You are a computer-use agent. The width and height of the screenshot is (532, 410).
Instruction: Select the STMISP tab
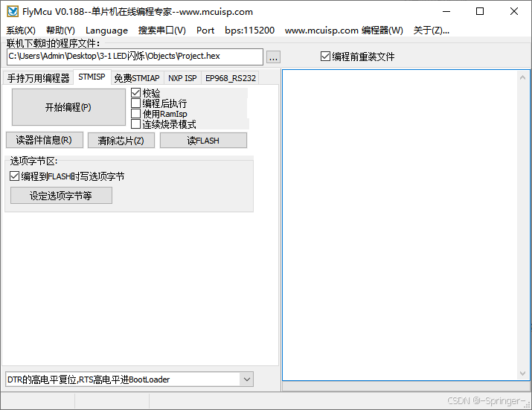click(x=92, y=77)
